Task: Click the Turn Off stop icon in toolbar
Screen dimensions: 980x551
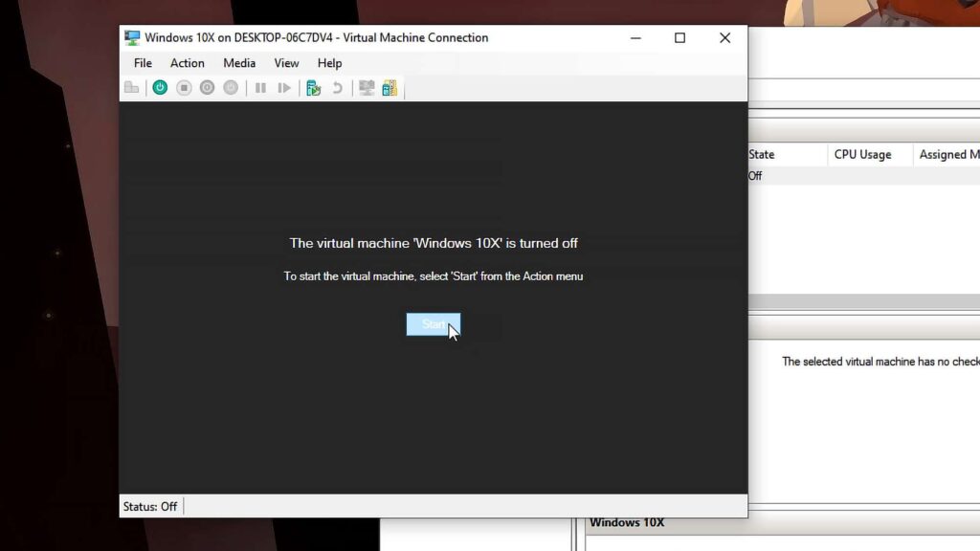Action: pyautogui.click(x=184, y=88)
